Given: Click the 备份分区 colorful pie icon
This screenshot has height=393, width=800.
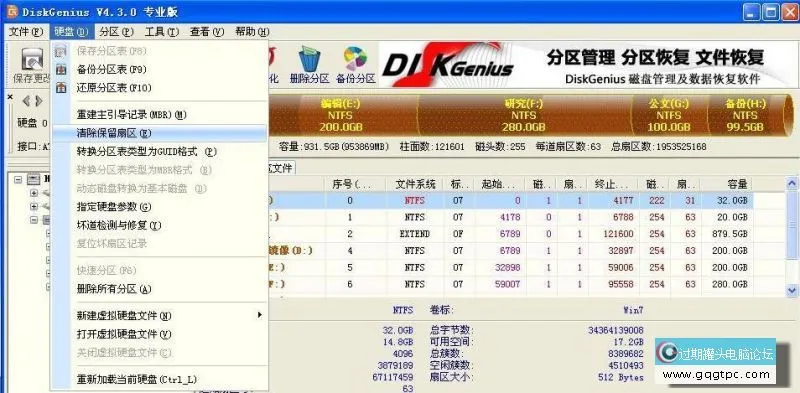Looking at the screenshot, I should [355, 59].
